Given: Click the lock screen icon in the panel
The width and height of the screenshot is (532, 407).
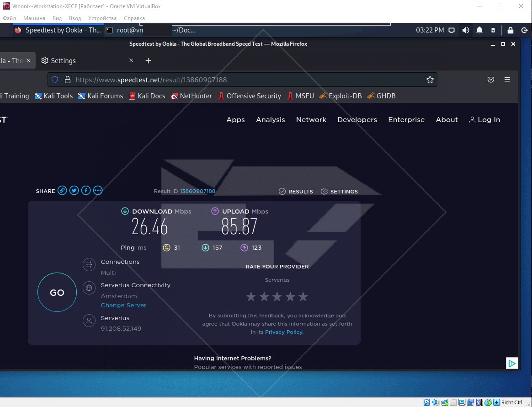Looking at the screenshot, I should click(510, 30).
